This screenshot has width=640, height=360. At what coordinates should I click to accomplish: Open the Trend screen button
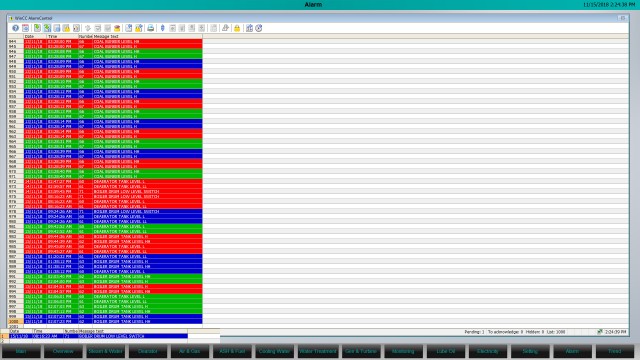[615, 351]
